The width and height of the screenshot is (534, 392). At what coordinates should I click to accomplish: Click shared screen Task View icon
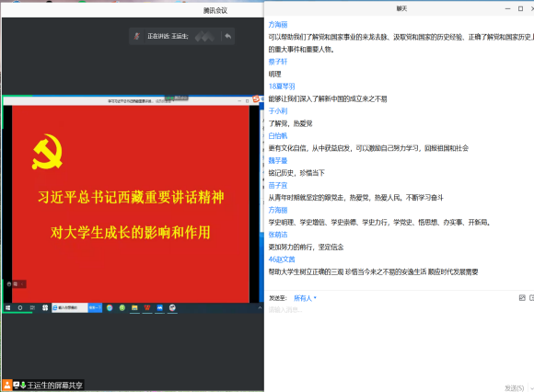point(32,308)
